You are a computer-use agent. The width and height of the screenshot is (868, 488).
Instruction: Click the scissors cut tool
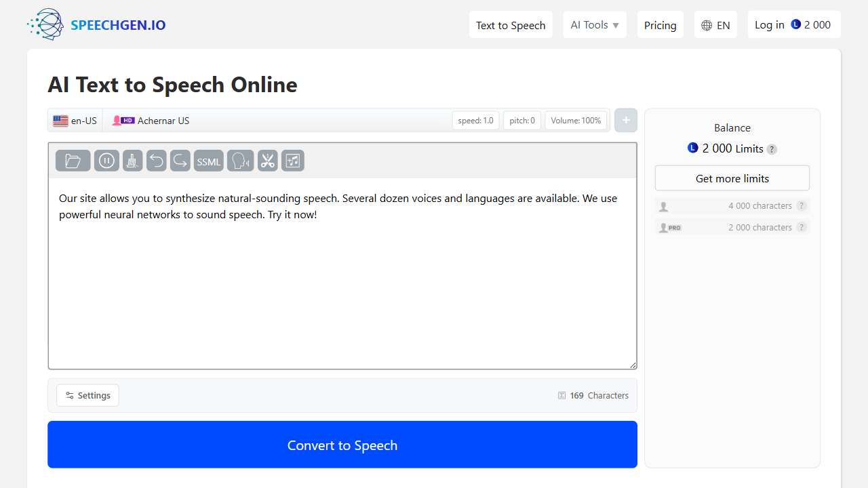click(x=267, y=160)
